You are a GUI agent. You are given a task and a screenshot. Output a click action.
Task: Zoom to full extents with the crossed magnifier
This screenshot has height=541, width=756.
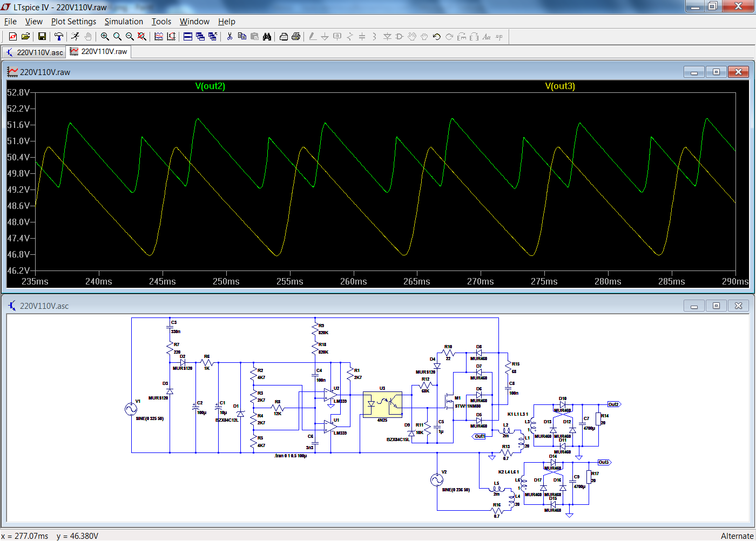pos(142,37)
